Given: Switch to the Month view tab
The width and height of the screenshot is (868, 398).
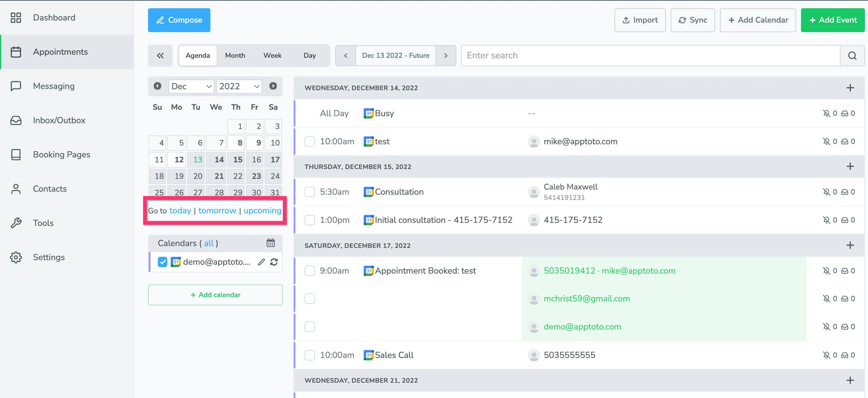Looking at the screenshot, I should pos(235,56).
